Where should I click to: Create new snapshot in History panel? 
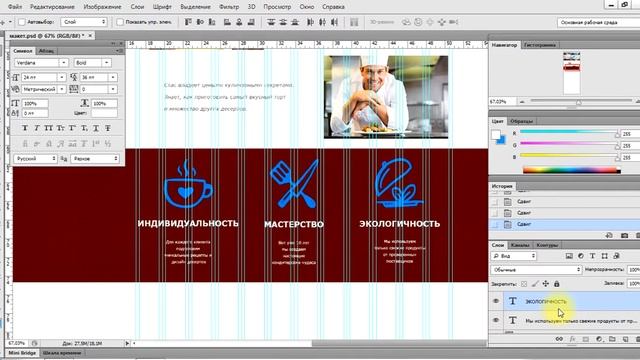tap(624, 235)
